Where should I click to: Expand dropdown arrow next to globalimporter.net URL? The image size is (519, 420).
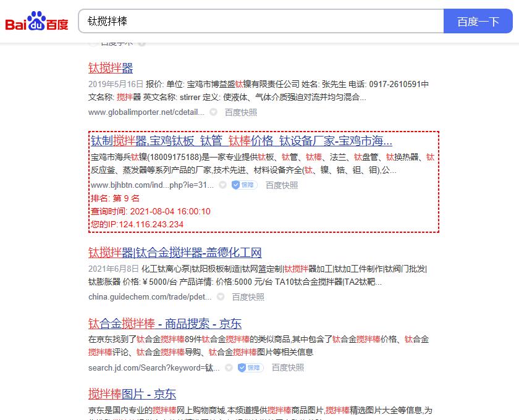214,112
